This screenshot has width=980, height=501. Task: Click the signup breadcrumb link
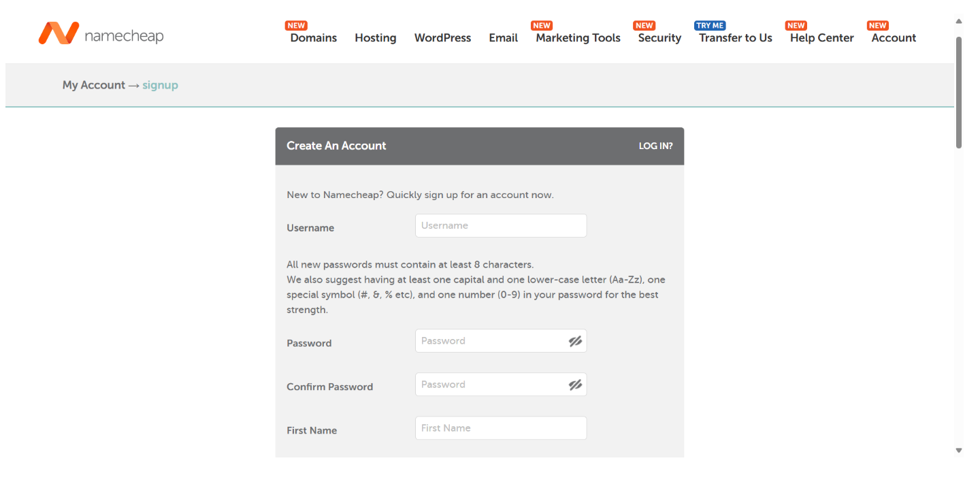(160, 85)
